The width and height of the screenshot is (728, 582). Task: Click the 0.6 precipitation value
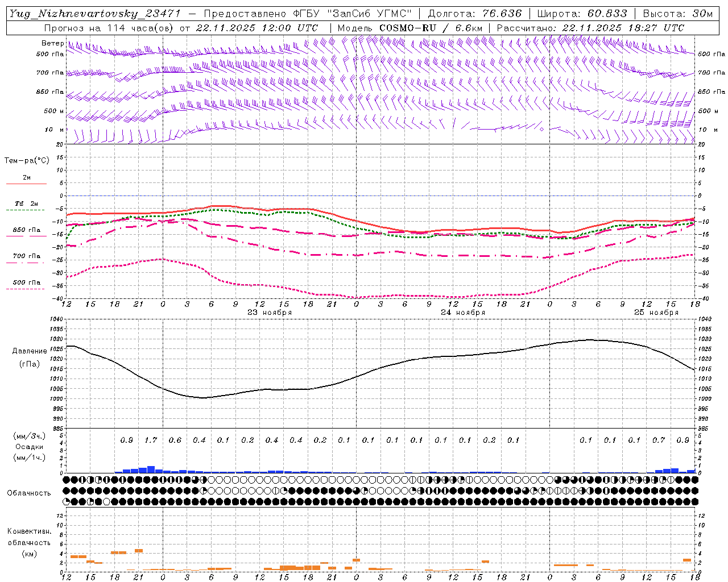[x=175, y=440]
